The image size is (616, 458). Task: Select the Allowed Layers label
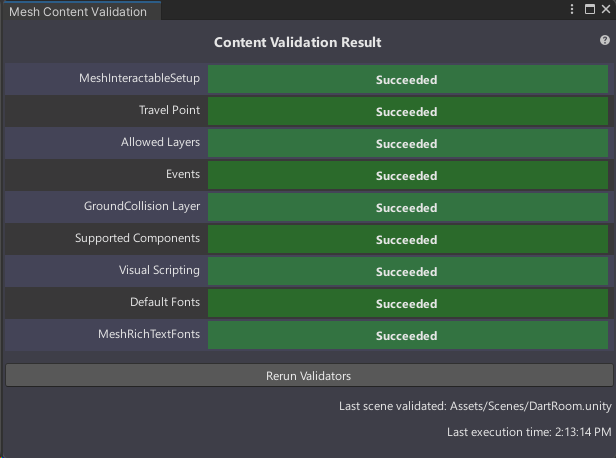(160, 142)
